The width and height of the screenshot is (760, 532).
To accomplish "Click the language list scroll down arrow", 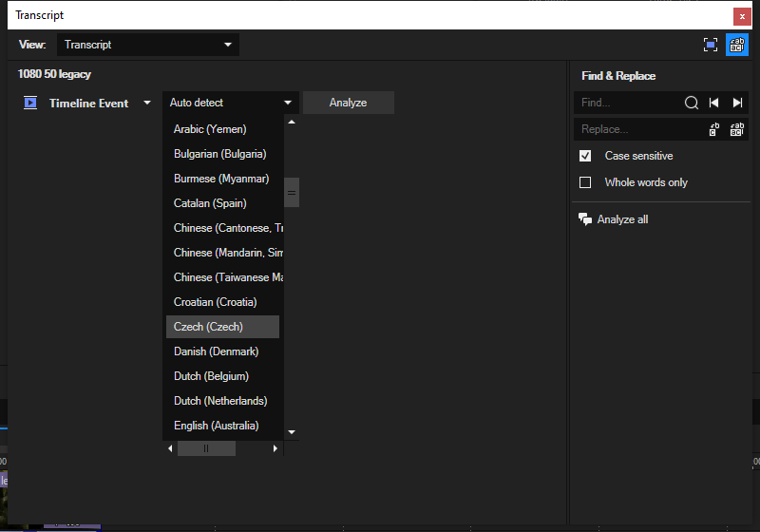I will tap(292, 431).
